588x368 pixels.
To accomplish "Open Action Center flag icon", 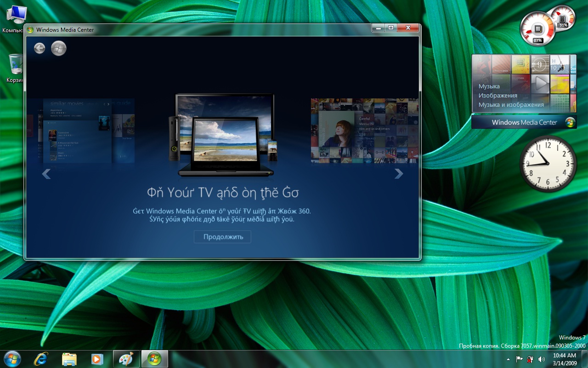I will [x=520, y=359].
